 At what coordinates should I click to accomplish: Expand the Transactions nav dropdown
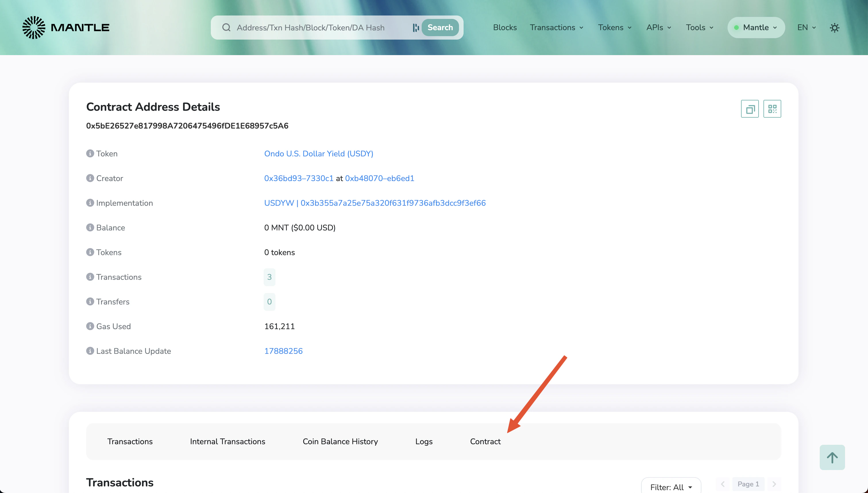pos(556,28)
